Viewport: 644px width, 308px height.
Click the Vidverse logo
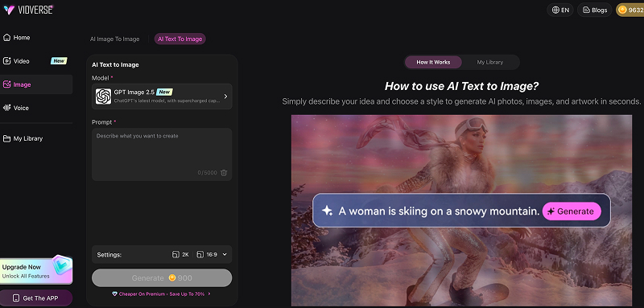click(x=29, y=10)
